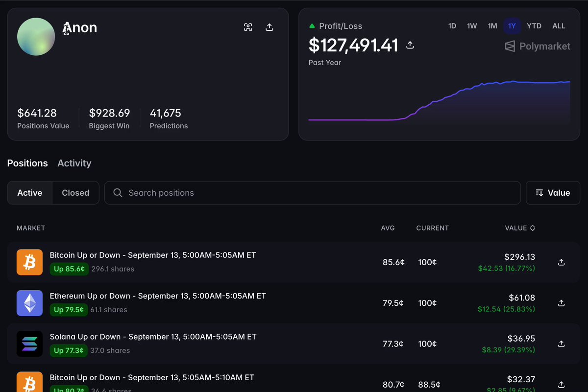The height and width of the screenshot is (392, 588).
Task: Select the 1W time range
Action: point(472,26)
